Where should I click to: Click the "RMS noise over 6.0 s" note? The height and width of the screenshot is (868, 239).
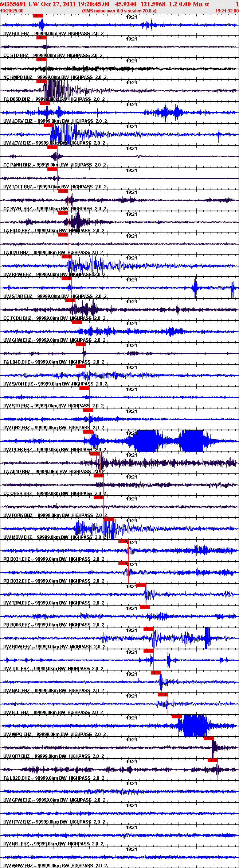[x=104, y=11]
